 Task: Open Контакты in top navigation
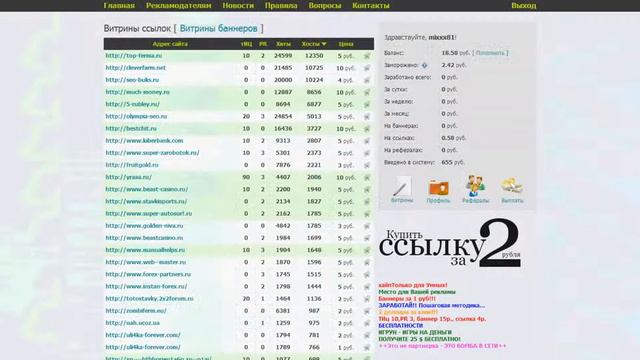[371, 6]
